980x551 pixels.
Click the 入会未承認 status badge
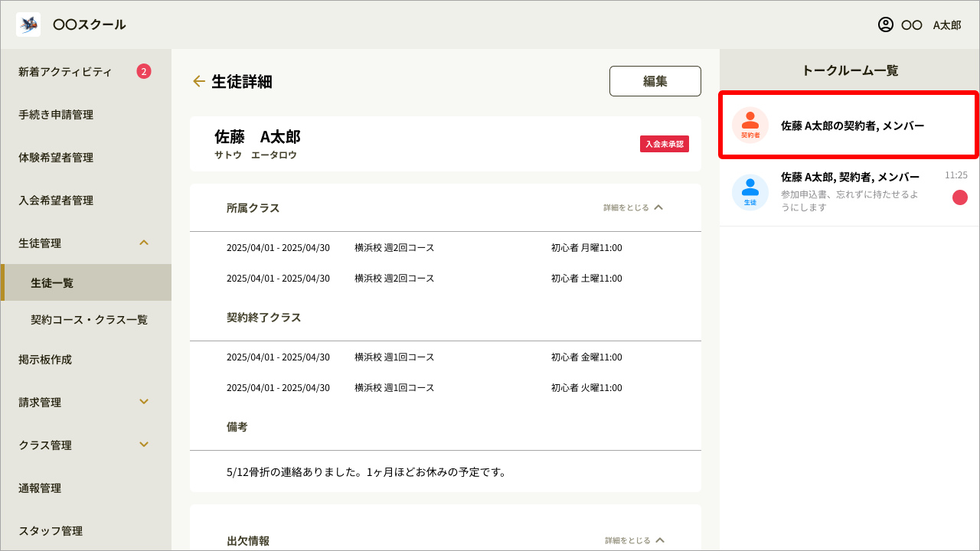point(665,144)
